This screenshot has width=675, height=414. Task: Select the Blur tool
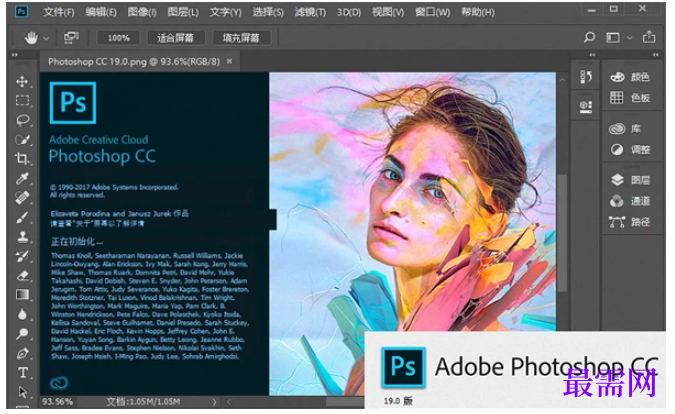tap(22, 314)
